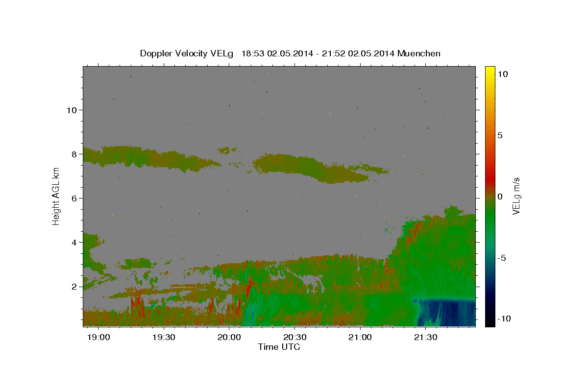The height and width of the screenshot is (392, 588).
Task: Click the height tick label 2
Action: pos(74,286)
